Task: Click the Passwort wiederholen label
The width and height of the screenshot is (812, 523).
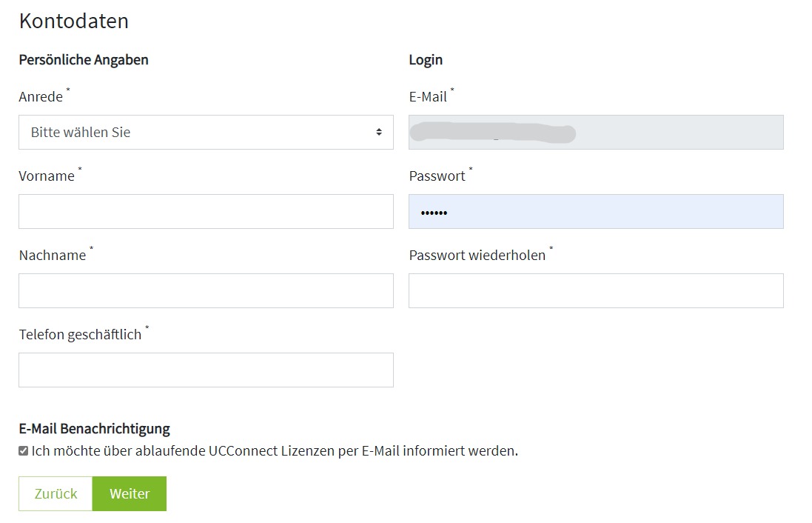Action: 477,256
